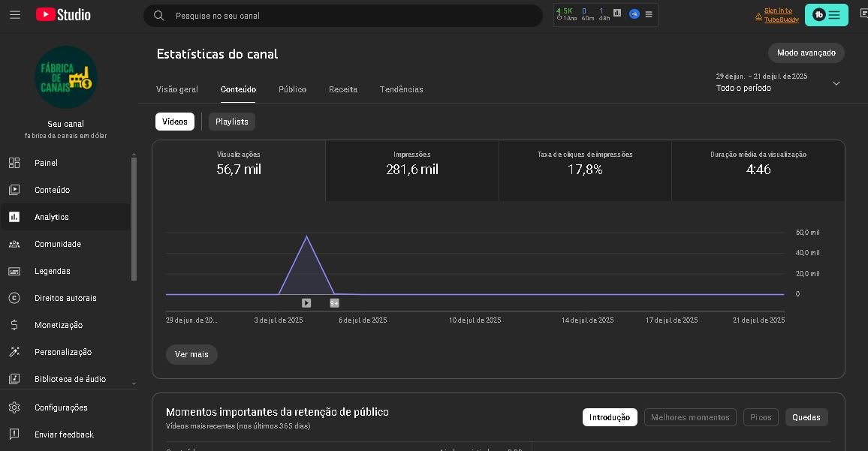
Task: Select the Picos retention chip
Action: coord(761,417)
